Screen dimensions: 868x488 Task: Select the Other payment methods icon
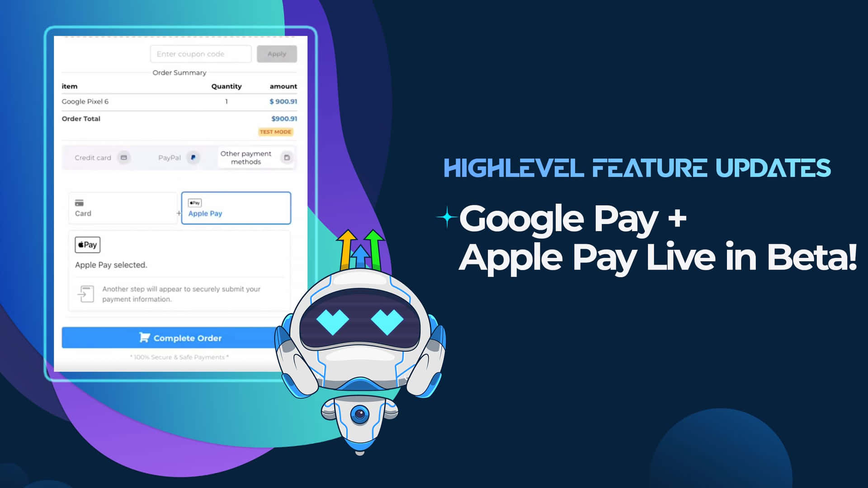(288, 158)
